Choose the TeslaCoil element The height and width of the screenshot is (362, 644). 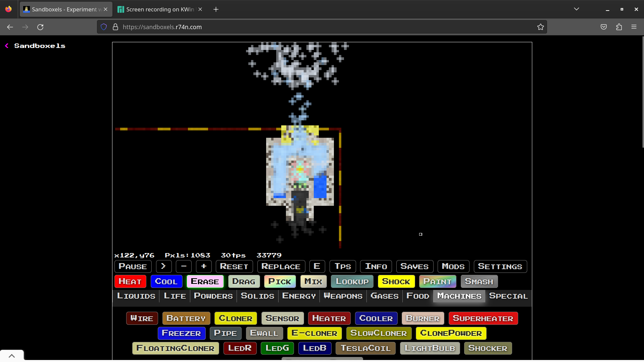pyautogui.click(x=366, y=348)
